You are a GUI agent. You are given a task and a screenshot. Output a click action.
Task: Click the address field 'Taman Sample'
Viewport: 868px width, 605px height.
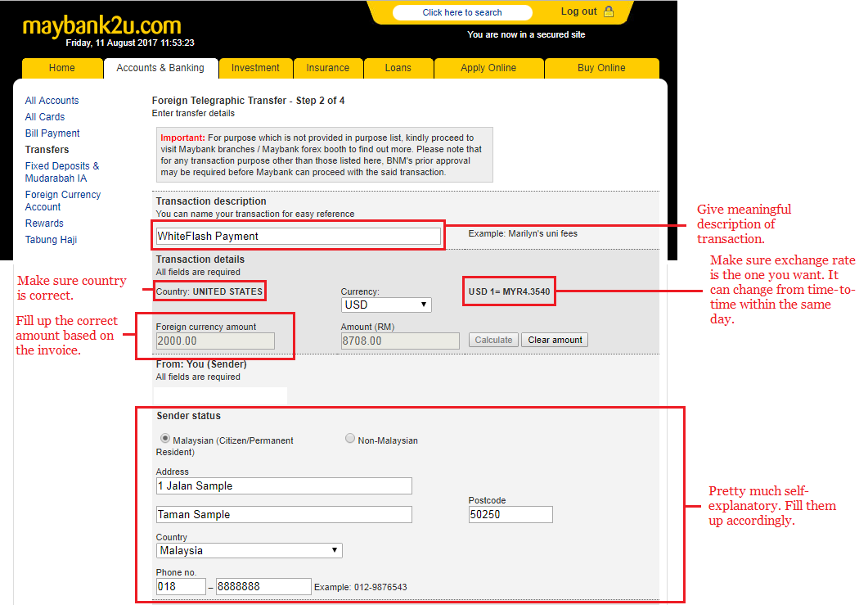point(284,514)
